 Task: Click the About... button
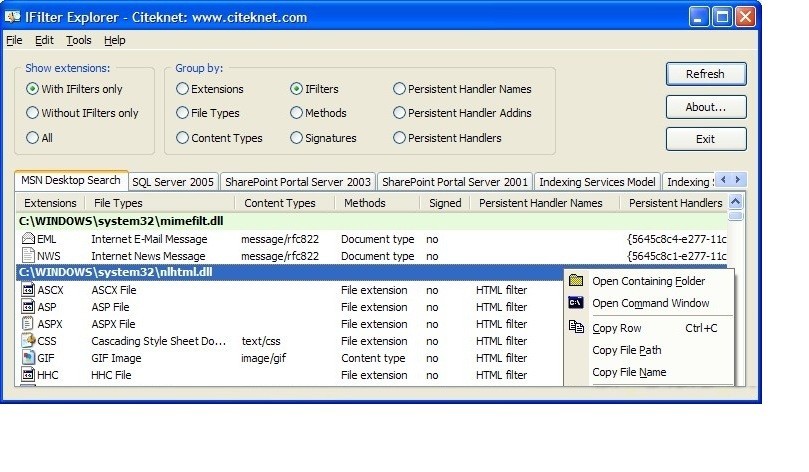[x=705, y=107]
